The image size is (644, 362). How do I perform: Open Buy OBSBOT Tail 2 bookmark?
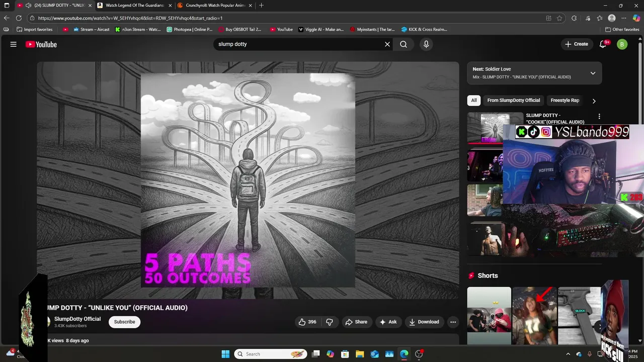coord(239,29)
